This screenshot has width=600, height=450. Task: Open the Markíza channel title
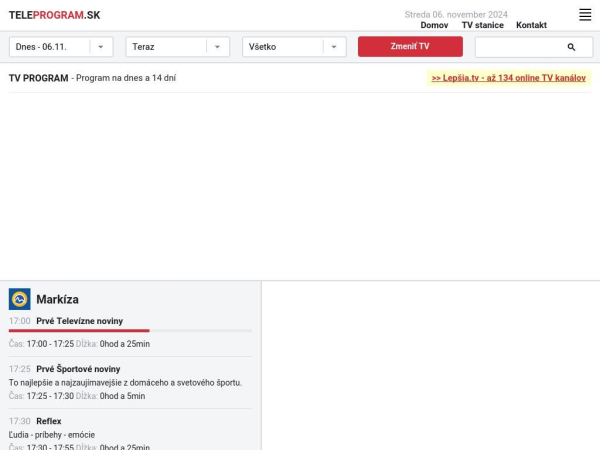(x=57, y=299)
